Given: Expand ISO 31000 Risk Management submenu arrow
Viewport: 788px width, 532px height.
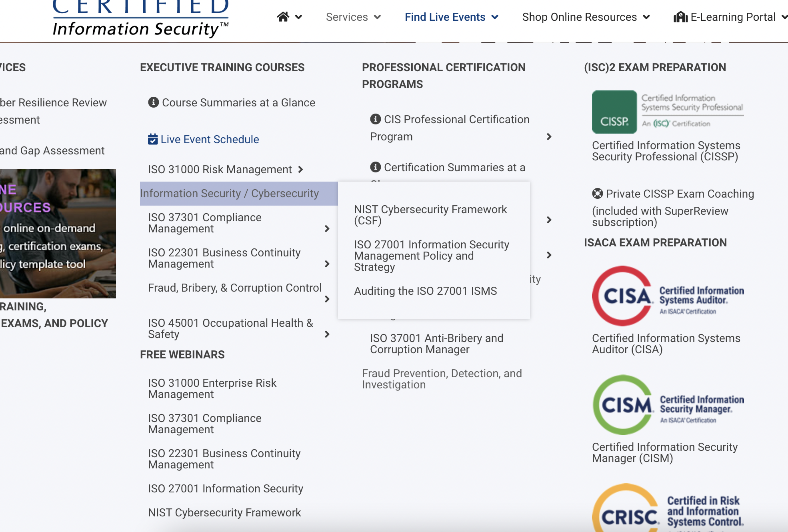Looking at the screenshot, I should [x=301, y=170].
